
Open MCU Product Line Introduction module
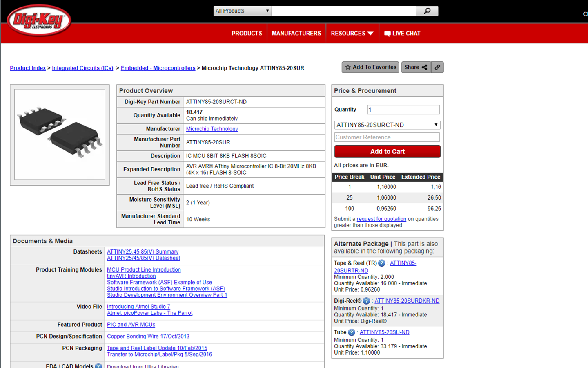click(x=144, y=270)
